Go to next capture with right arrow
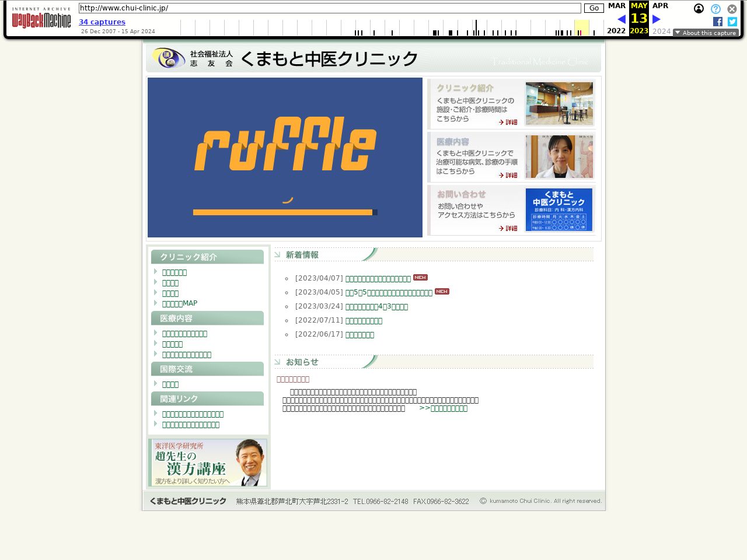 657,19
